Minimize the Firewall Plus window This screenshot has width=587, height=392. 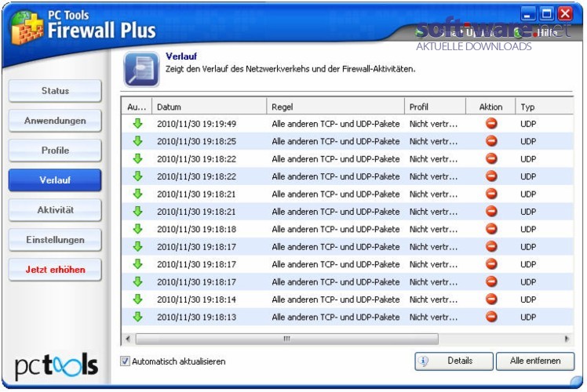click(528, 14)
